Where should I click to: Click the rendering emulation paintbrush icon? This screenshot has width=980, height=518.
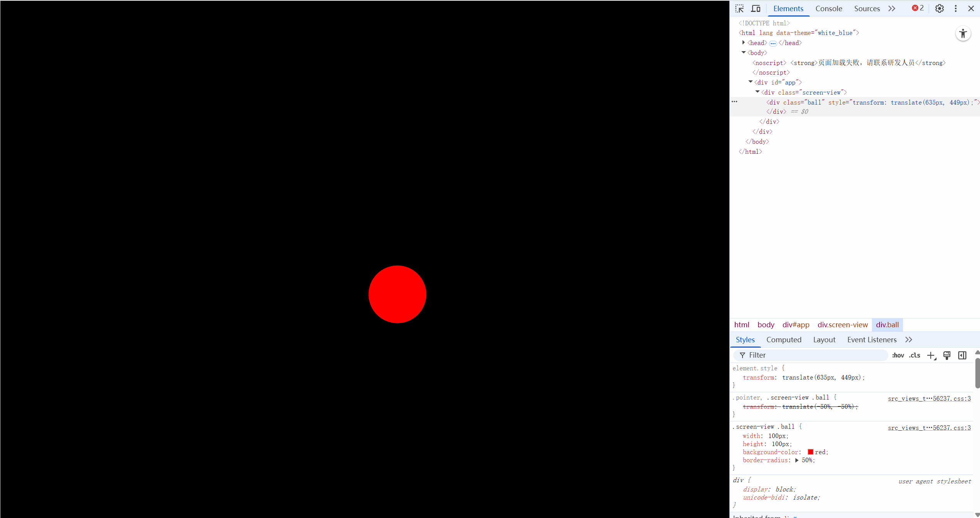click(x=947, y=355)
